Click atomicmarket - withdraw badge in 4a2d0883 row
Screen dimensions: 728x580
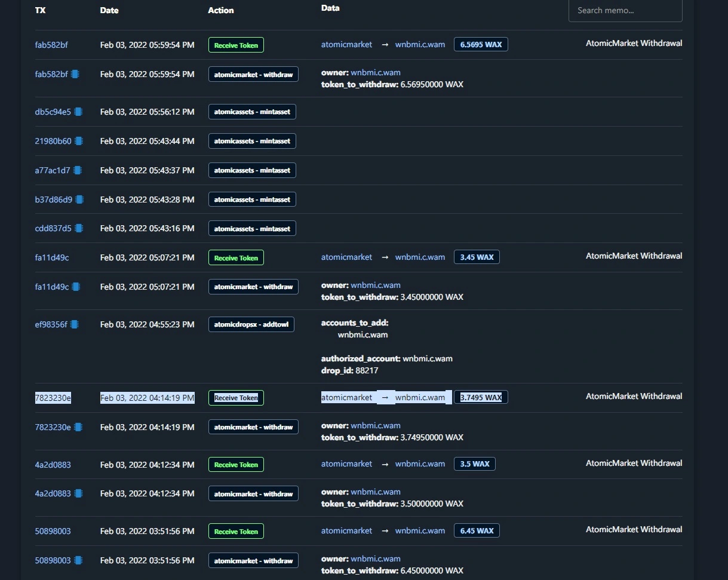click(253, 494)
